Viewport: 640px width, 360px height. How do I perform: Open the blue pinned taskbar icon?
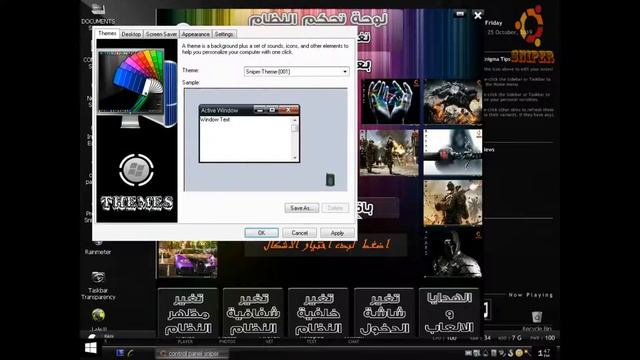(120, 353)
